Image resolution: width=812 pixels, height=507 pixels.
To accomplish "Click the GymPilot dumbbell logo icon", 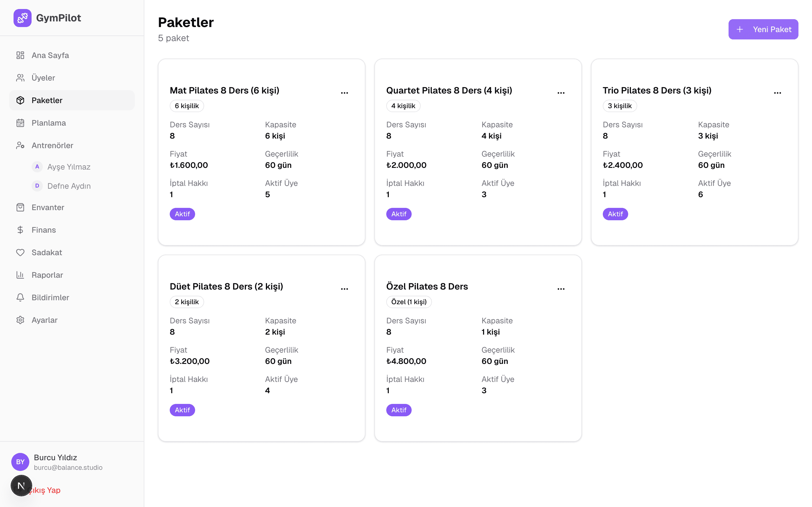I will pyautogui.click(x=23, y=18).
